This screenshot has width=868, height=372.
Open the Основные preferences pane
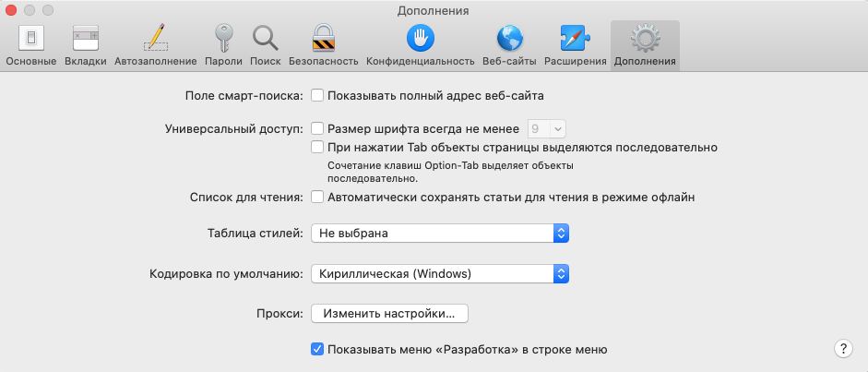click(31, 46)
